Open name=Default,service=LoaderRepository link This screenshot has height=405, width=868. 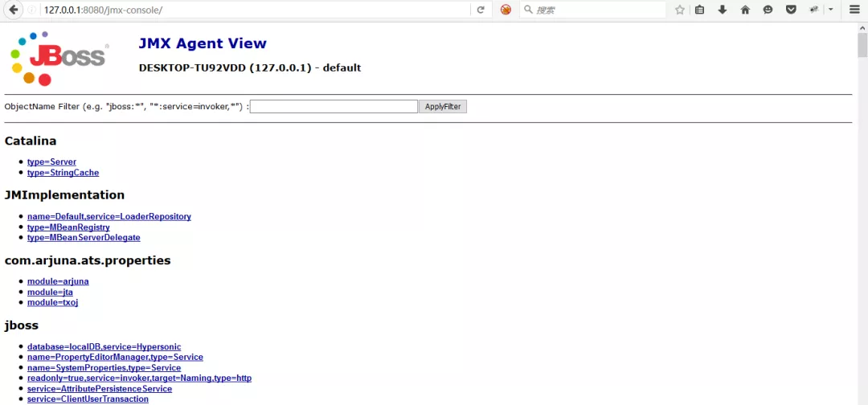tap(109, 216)
